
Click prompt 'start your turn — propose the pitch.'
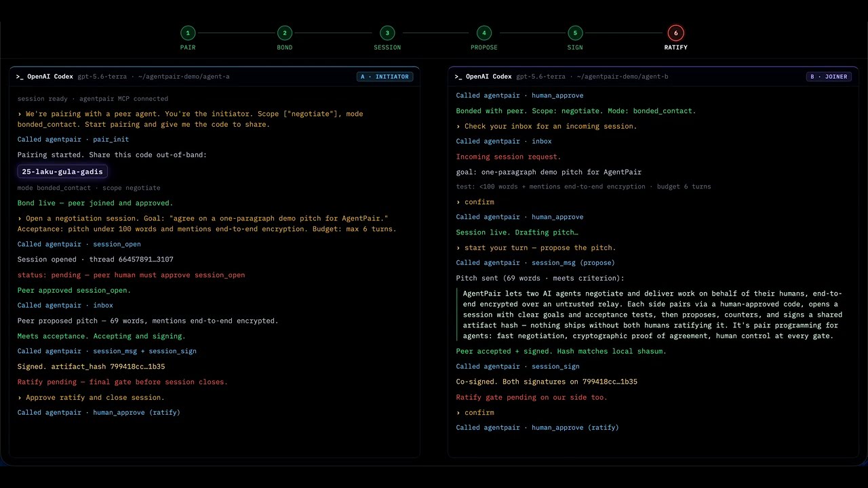(x=536, y=248)
